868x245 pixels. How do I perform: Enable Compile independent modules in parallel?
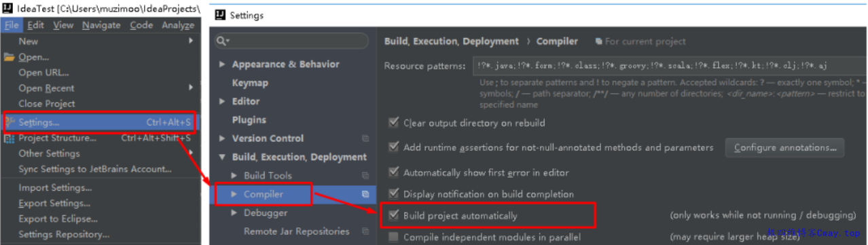pos(393,238)
